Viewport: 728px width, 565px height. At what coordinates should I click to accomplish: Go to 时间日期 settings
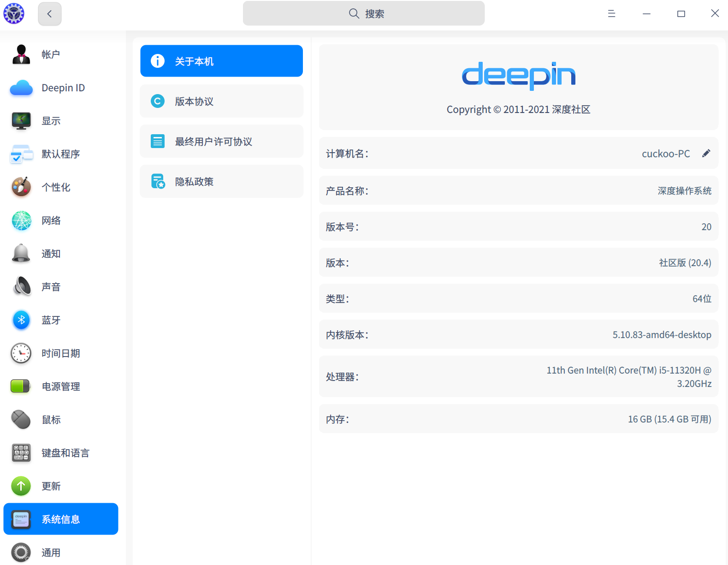pyautogui.click(x=61, y=353)
